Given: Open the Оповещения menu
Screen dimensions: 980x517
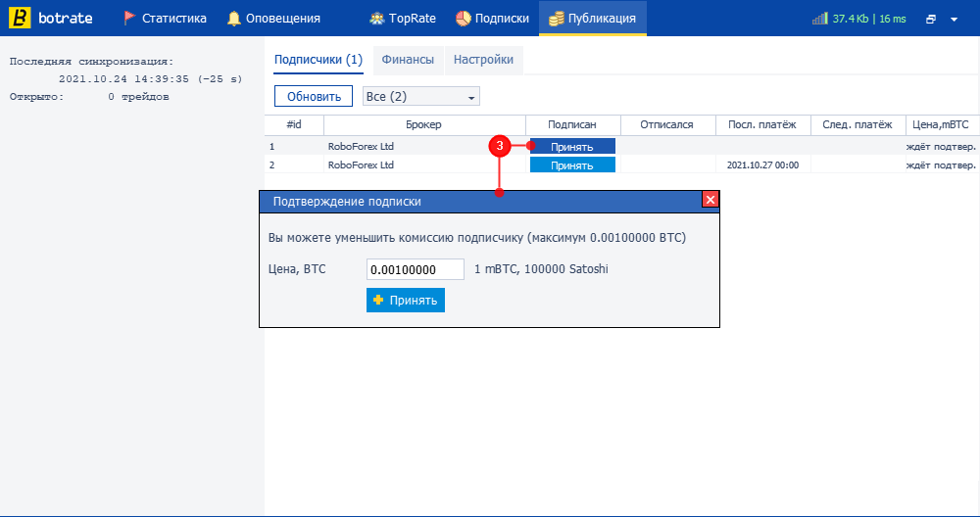Looking at the screenshot, I should click(x=273, y=19).
